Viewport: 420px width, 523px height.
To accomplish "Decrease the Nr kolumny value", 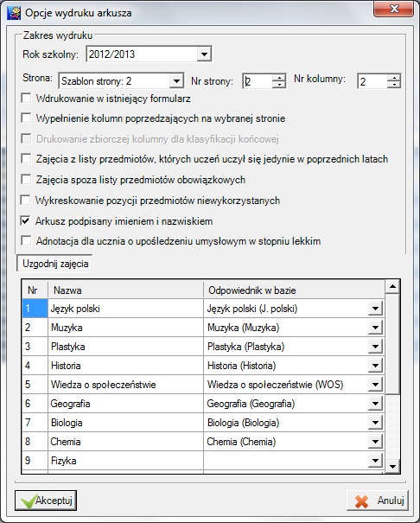I will point(394,85).
